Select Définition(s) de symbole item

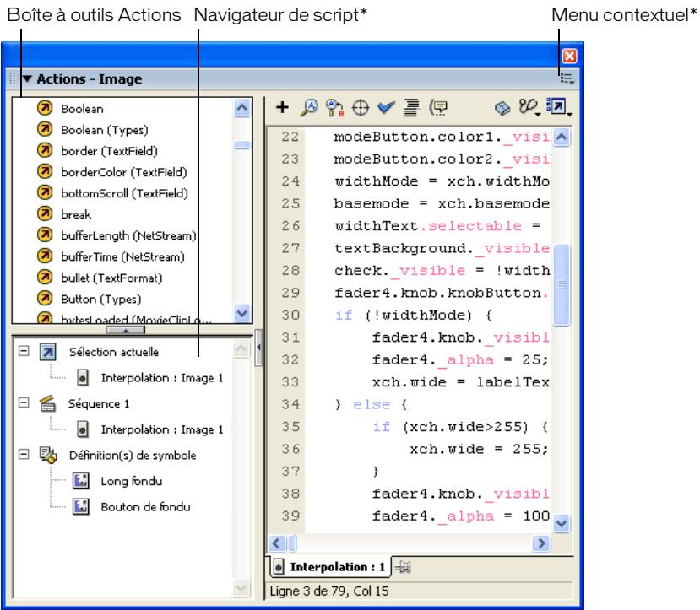133,456
